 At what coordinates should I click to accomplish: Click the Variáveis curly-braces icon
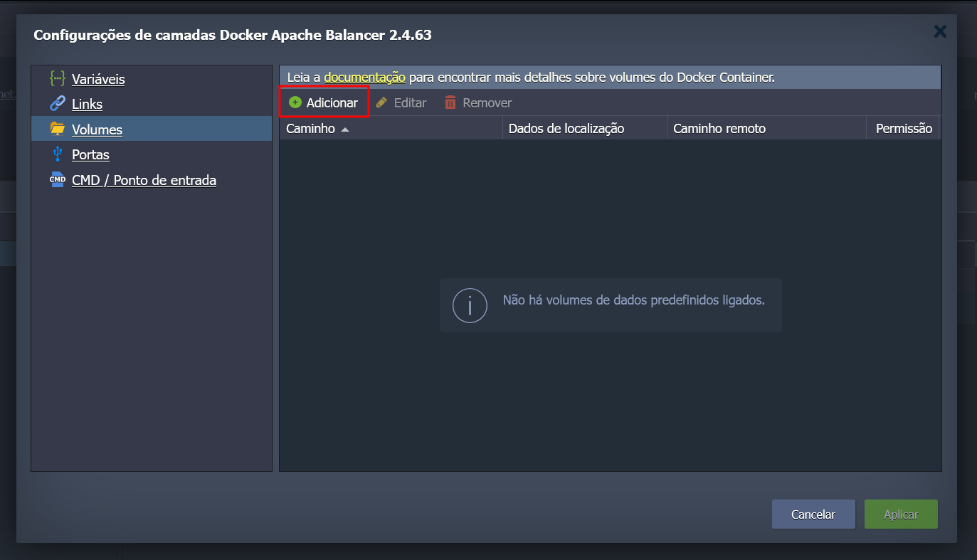click(x=58, y=78)
